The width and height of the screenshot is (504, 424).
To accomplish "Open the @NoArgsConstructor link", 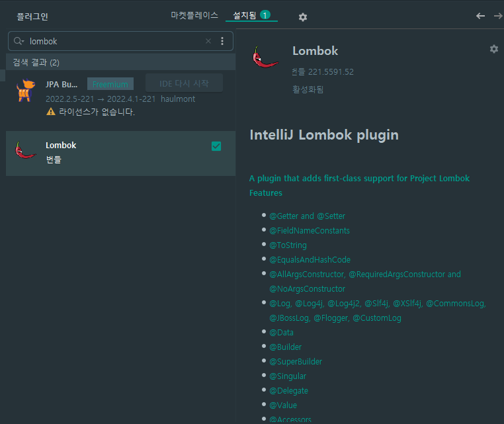I will pyautogui.click(x=308, y=289).
